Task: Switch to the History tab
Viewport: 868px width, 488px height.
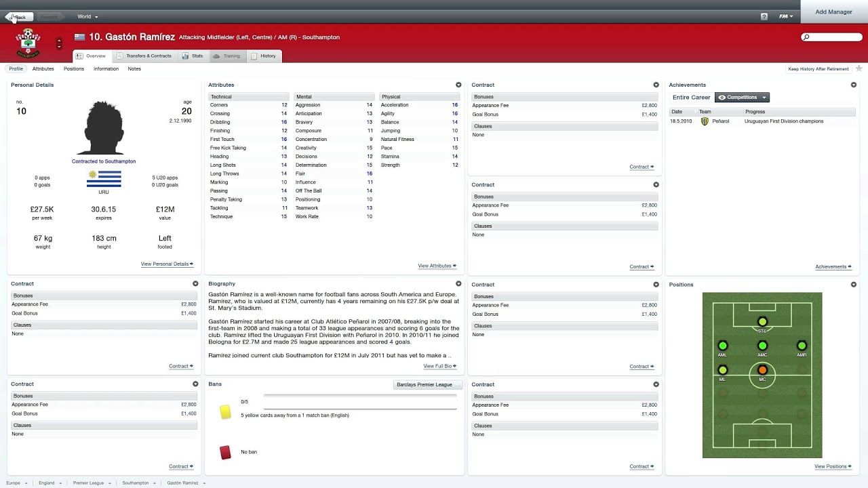Action: pyautogui.click(x=264, y=56)
